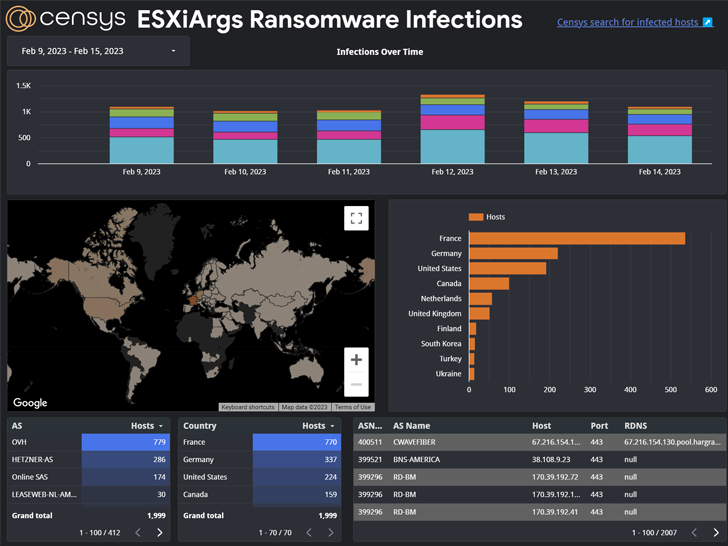Click the RDNS column header
This screenshot has width=728, height=546.
coord(635,426)
